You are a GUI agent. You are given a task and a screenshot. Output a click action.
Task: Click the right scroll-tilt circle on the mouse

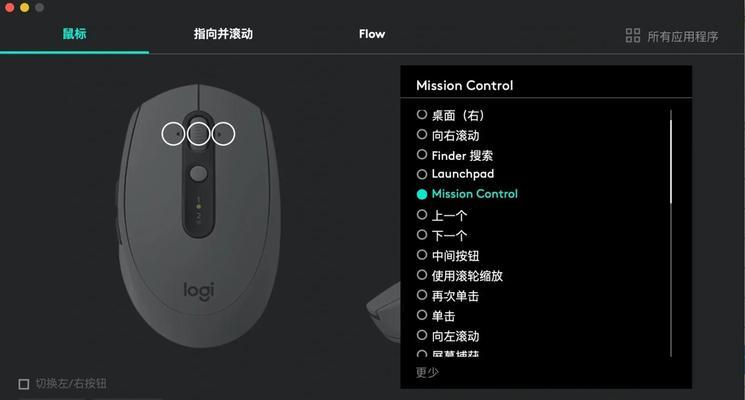[x=223, y=134]
